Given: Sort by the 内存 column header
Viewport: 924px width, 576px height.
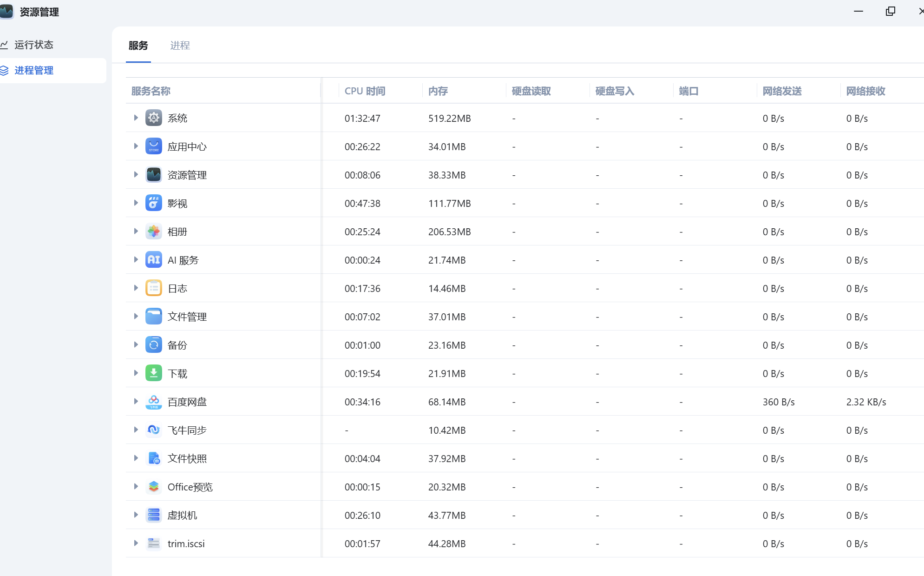Looking at the screenshot, I should (438, 91).
